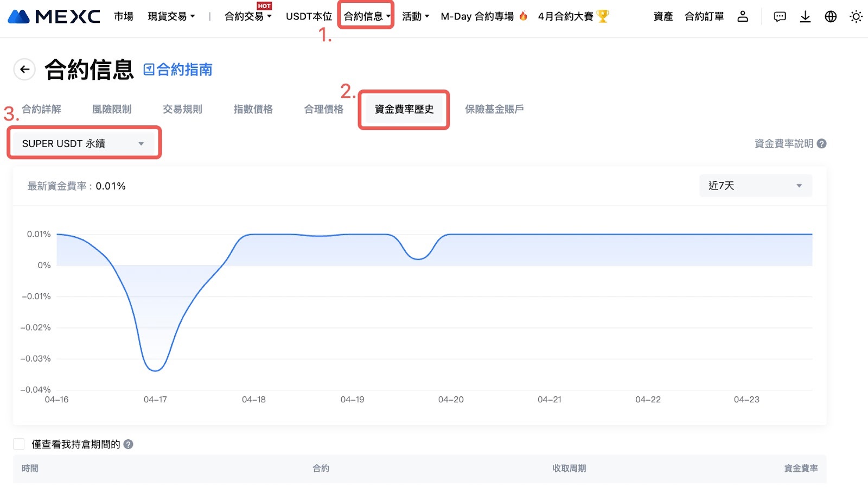
Task: Switch to the 風險限制 tab
Action: click(x=112, y=109)
